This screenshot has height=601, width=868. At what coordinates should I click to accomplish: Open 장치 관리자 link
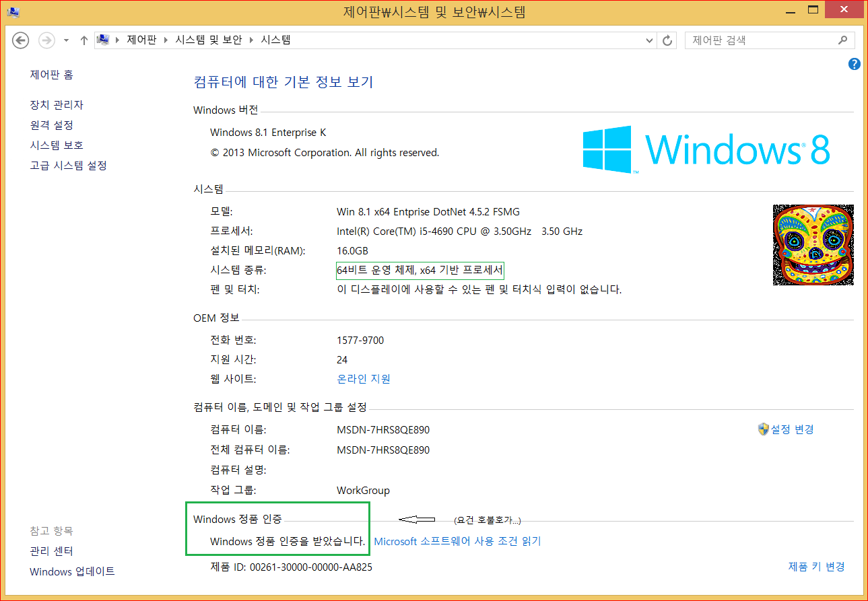tap(57, 105)
